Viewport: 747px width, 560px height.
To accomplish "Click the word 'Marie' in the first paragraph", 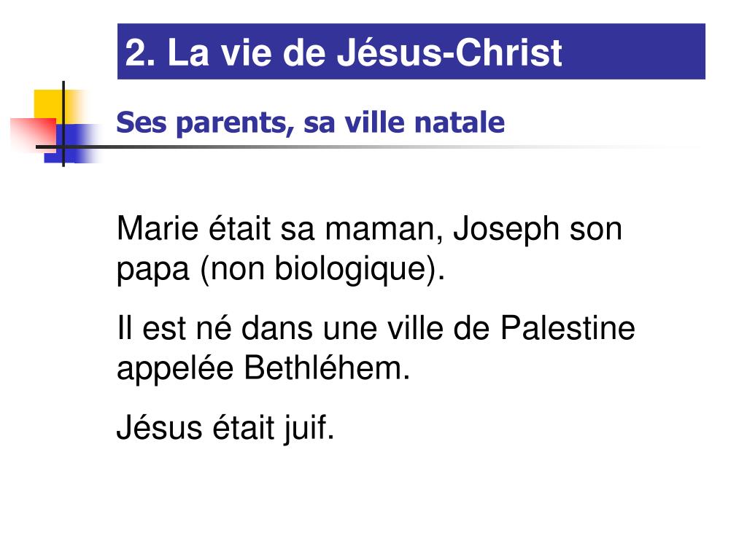I will click(158, 228).
